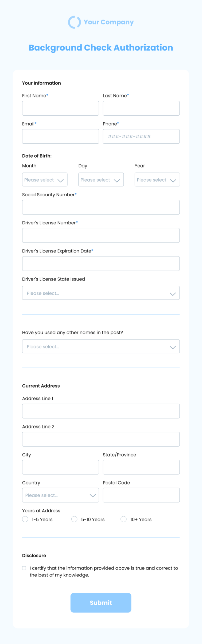The width and height of the screenshot is (202, 644).
Task: Check the information certification checkbox
Action: pyautogui.click(x=24, y=568)
